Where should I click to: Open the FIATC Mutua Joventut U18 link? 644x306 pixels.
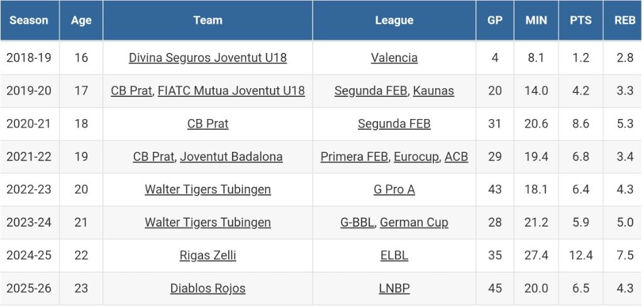click(x=231, y=91)
